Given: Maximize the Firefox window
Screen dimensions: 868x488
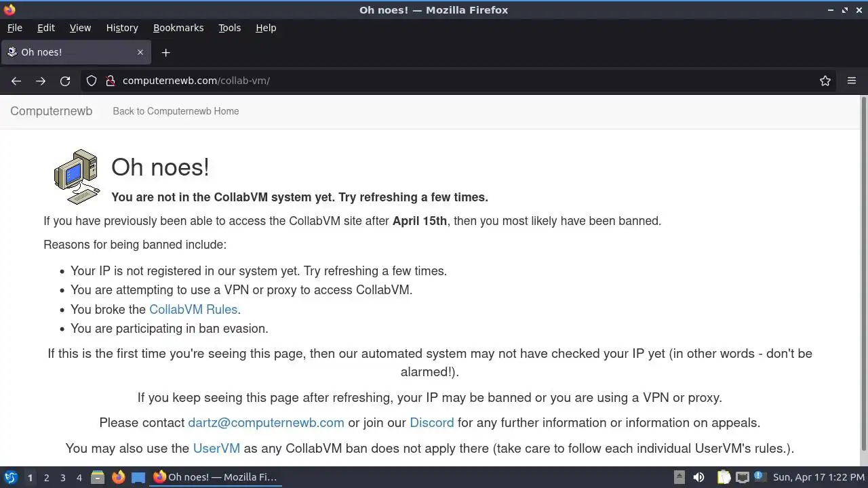Looking at the screenshot, I should tap(845, 10).
